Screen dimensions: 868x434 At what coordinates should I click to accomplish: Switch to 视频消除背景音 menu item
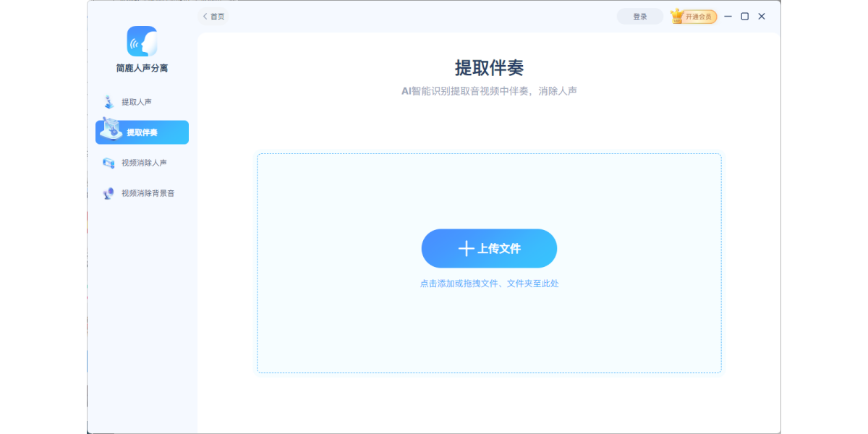coord(142,193)
